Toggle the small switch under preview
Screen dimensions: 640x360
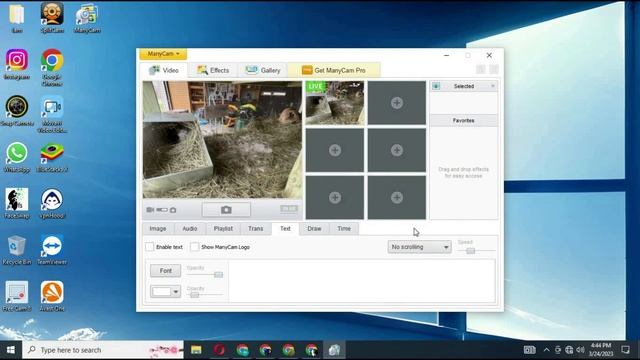coord(162,210)
